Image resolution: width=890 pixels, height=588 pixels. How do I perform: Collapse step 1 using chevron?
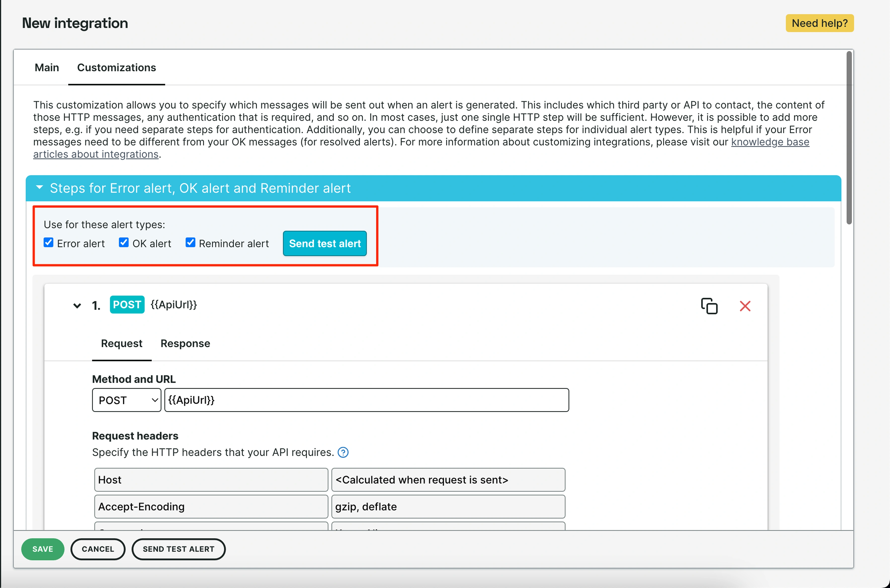pyautogui.click(x=77, y=306)
